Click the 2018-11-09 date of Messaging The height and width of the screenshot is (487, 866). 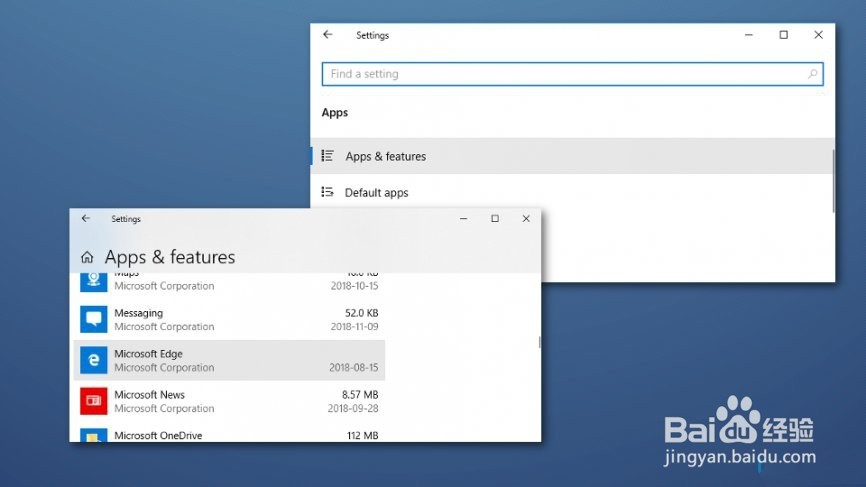(x=355, y=327)
